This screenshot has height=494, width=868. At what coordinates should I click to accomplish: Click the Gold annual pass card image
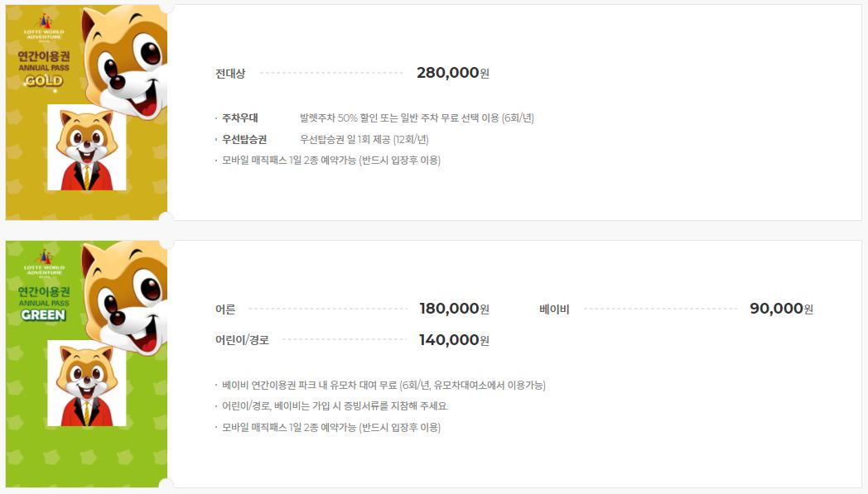pyautogui.click(x=86, y=113)
